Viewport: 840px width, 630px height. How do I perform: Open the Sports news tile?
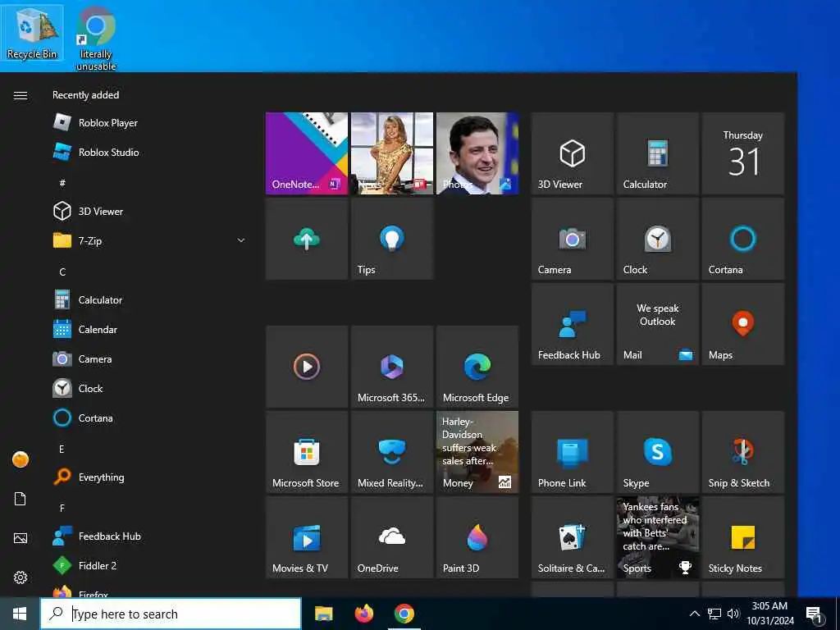tap(657, 537)
